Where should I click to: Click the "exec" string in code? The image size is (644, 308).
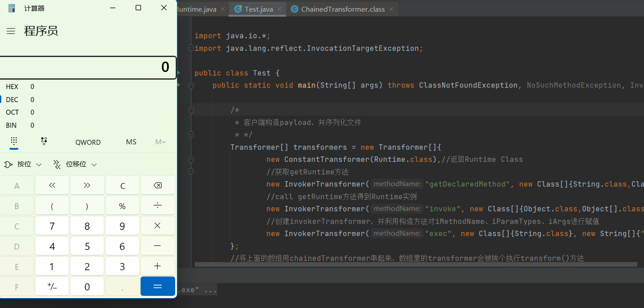(x=439, y=233)
